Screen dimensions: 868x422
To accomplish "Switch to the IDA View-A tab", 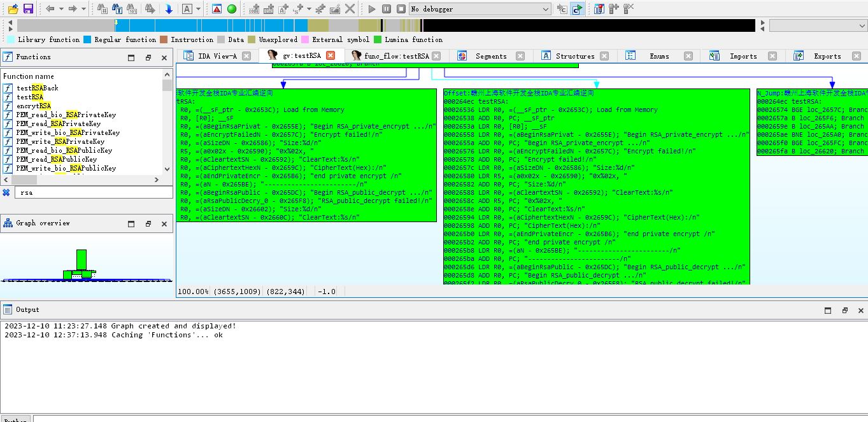I will (217, 56).
